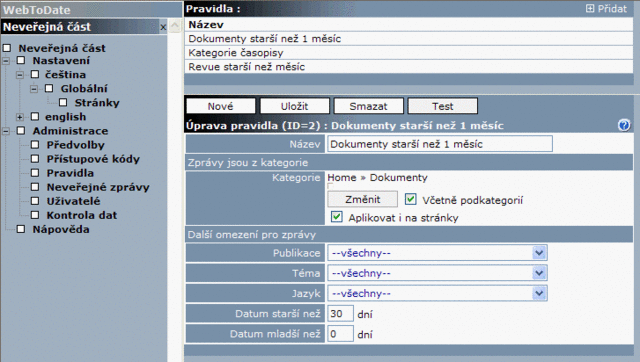Image resolution: width=640 pixels, height=362 pixels.
Task: Open Neveřejné zprávy in the tree
Action: click(x=98, y=187)
